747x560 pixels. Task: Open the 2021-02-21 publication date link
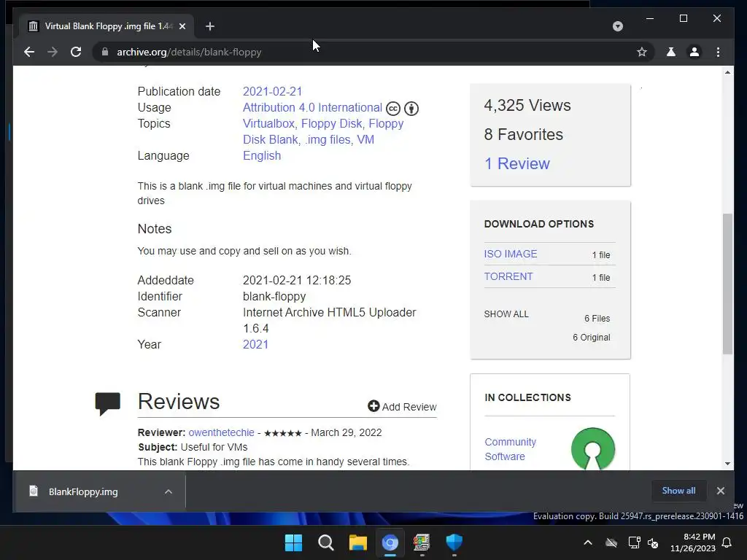pos(273,91)
